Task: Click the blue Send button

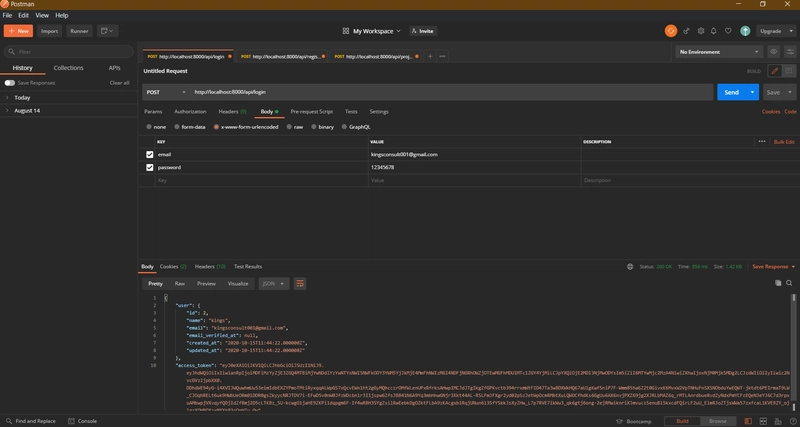Action: click(x=732, y=92)
